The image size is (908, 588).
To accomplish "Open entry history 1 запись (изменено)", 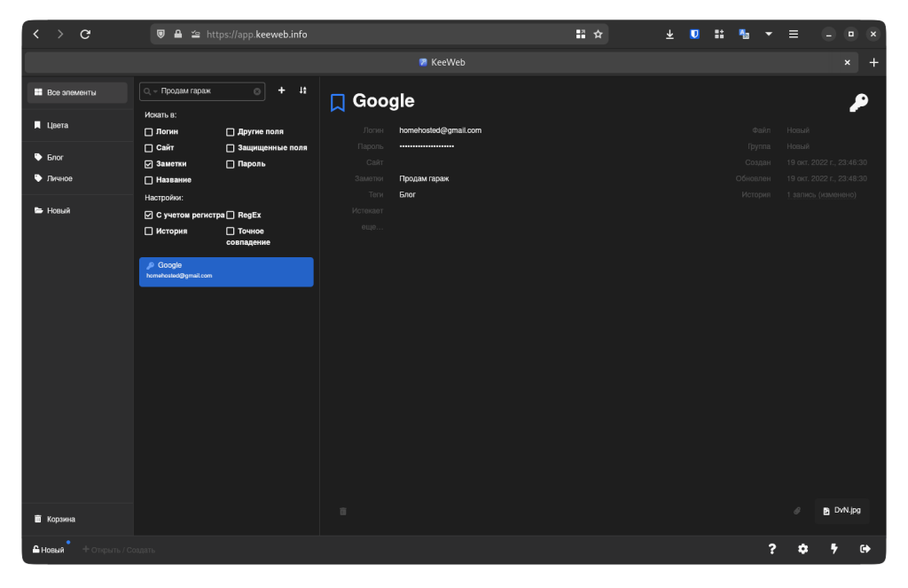I will point(821,194).
